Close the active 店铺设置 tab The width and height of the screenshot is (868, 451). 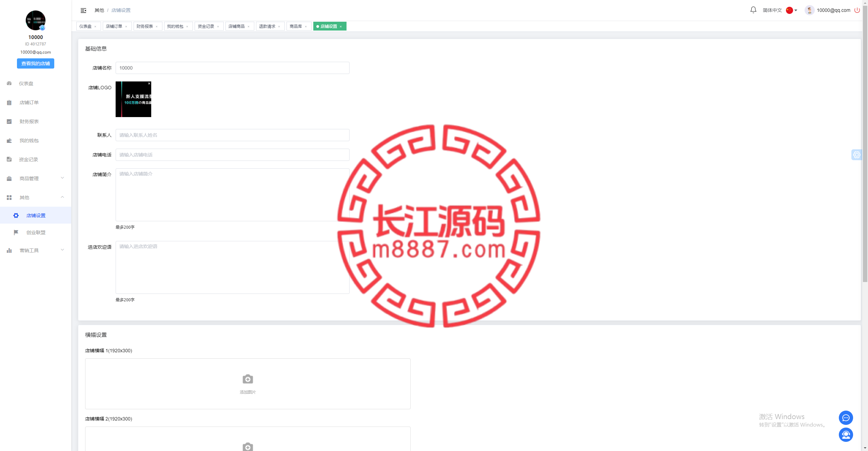pos(341,26)
